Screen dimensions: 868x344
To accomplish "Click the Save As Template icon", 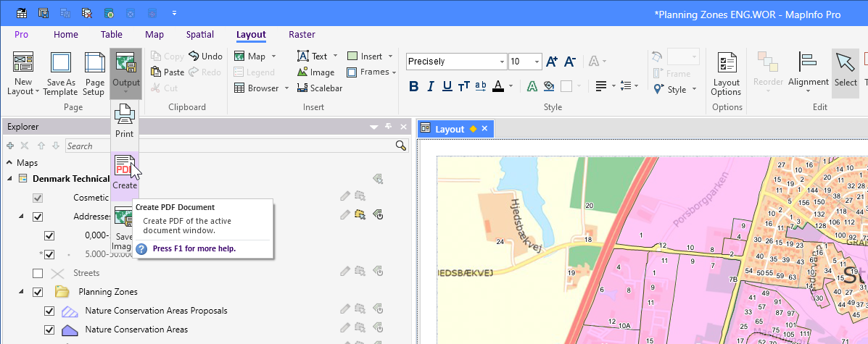I will tap(60, 74).
